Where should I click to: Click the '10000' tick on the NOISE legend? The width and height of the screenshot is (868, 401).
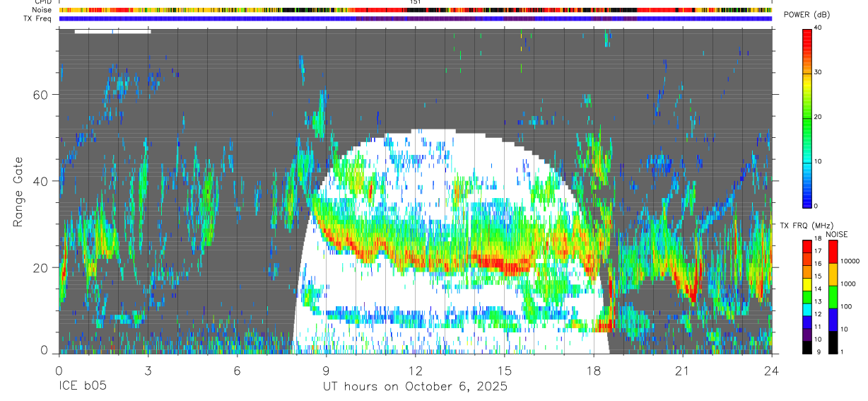(x=850, y=262)
